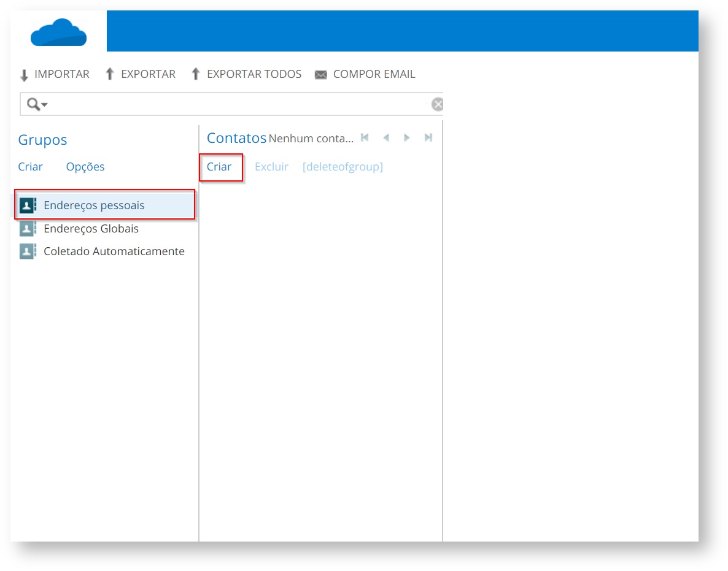Clear search with the X icon

pyautogui.click(x=437, y=104)
